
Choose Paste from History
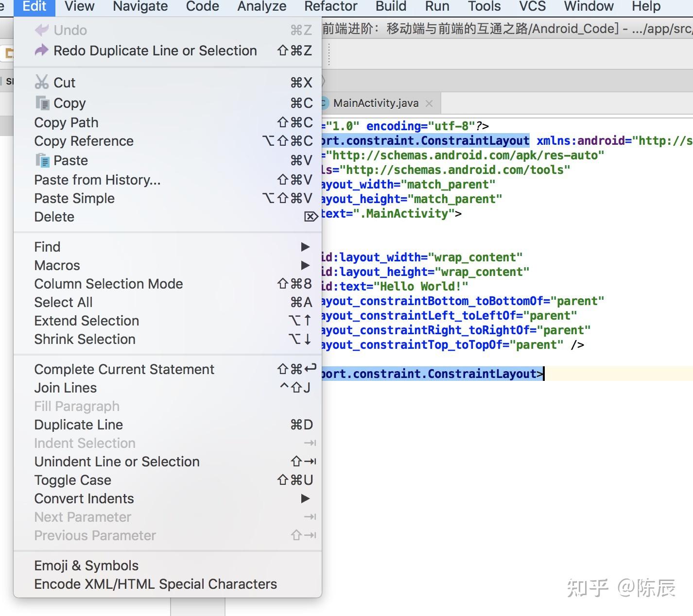tap(168, 180)
